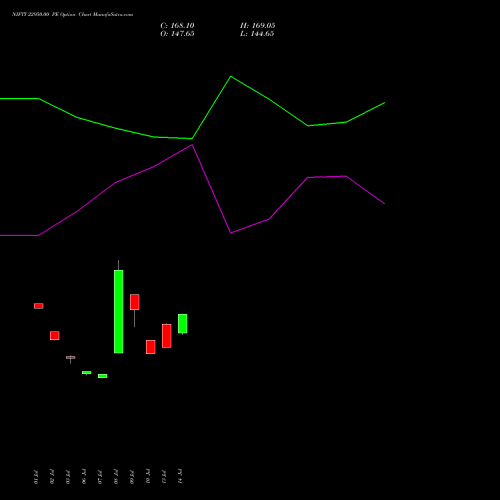The height and width of the screenshot is (500, 500).
Task: Select the 07 Jul date label
Action: (x=100, y=477)
